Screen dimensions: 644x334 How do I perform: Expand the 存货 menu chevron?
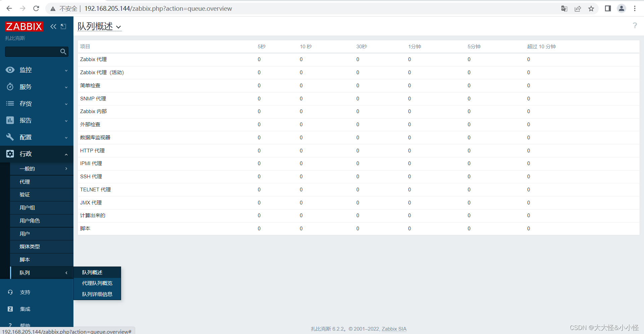66,104
